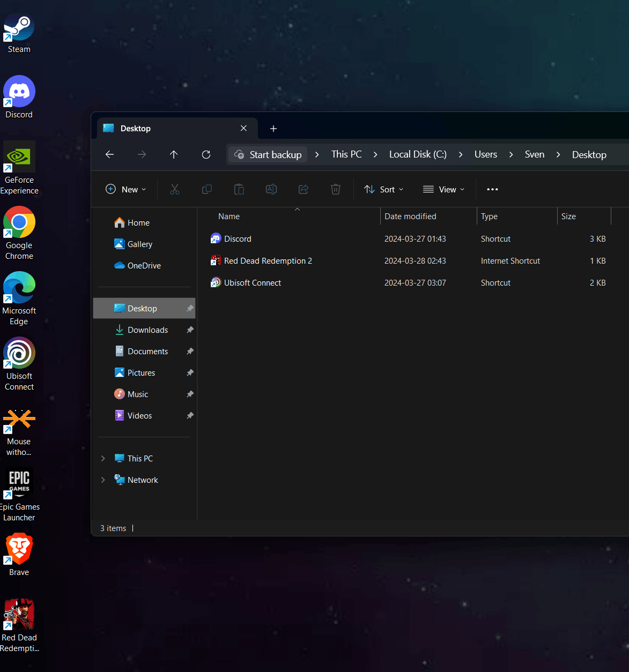Sort by the Size column header
This screenshot has width=629, height=672.
(583, 216)
